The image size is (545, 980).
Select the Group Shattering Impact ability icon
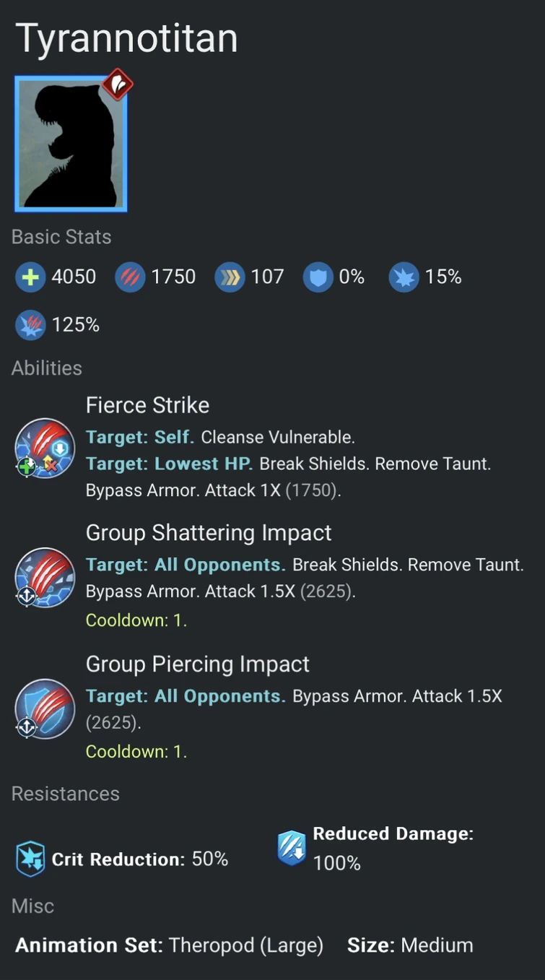(45, 577)
